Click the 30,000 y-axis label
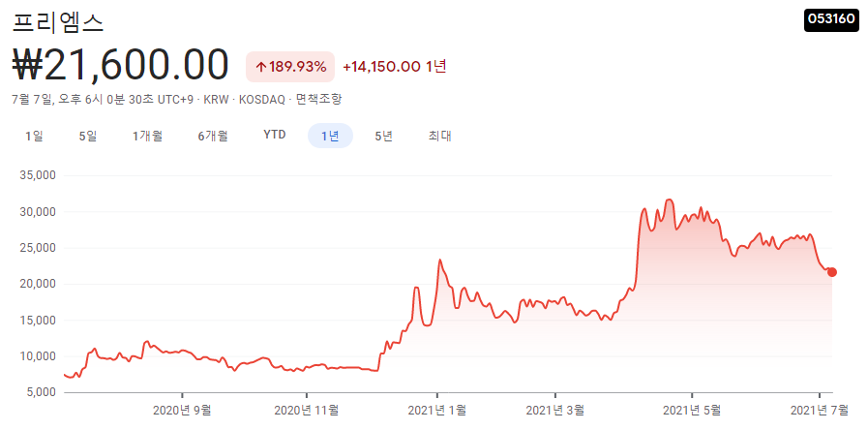This screenshot has height=430, width=868. [38, 212]
